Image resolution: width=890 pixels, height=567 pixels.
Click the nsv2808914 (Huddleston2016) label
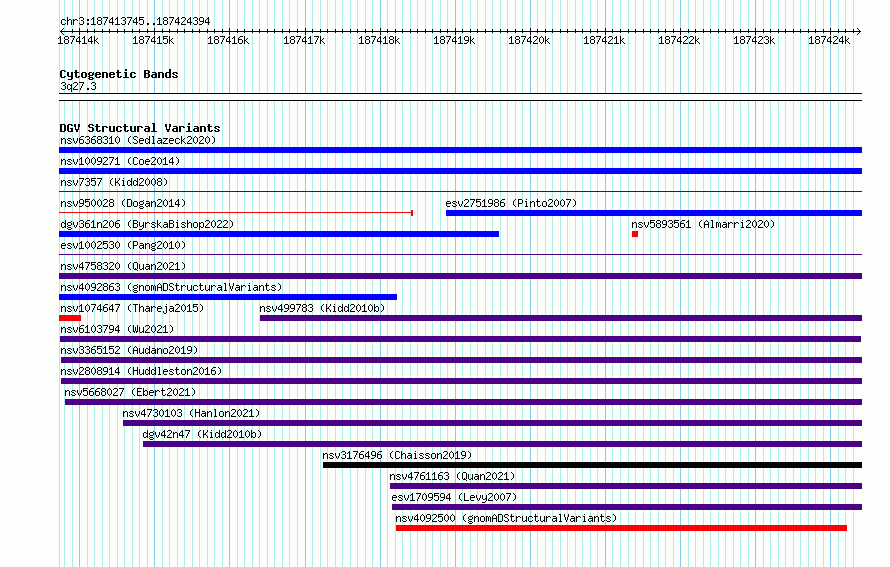[141, 371]
